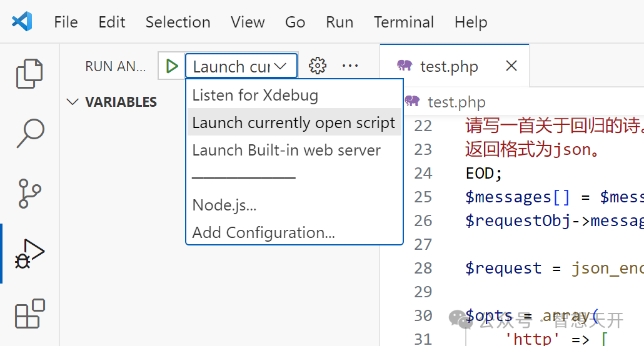Open launch.json via the gear icon
Viewport: 644px width, 346px height.
pos(318,66)
